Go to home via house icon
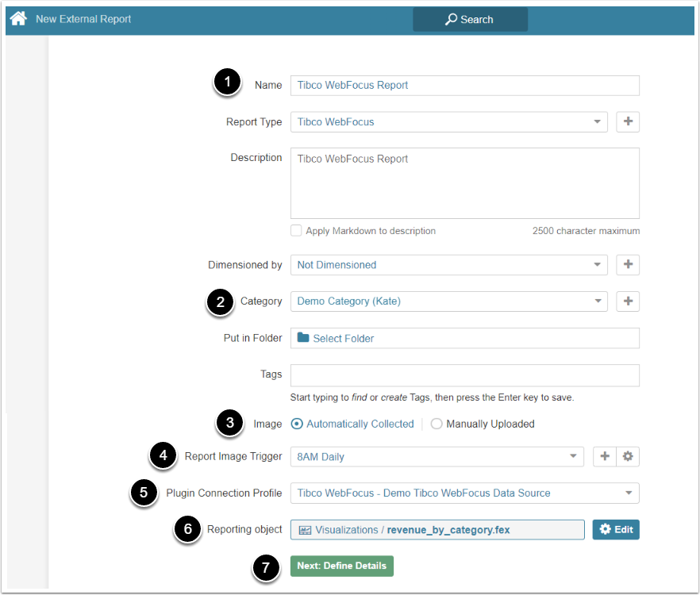The width and height of the screenshot is (700, 595). point(18,19)
